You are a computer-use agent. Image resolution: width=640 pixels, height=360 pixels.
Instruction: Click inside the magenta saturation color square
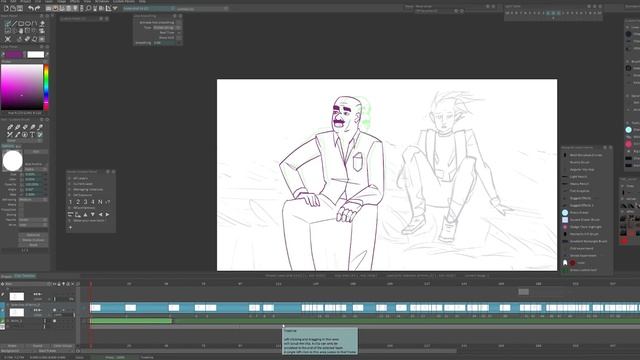click(x=22, y=87)
